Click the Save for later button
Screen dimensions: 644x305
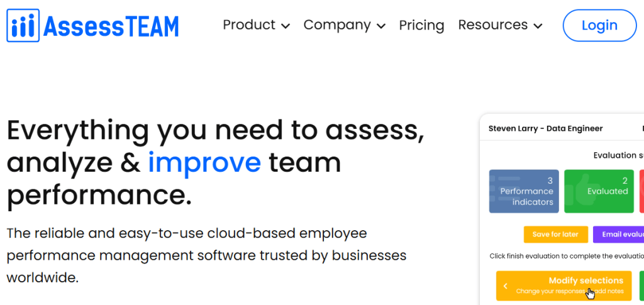tap(556, 235)
